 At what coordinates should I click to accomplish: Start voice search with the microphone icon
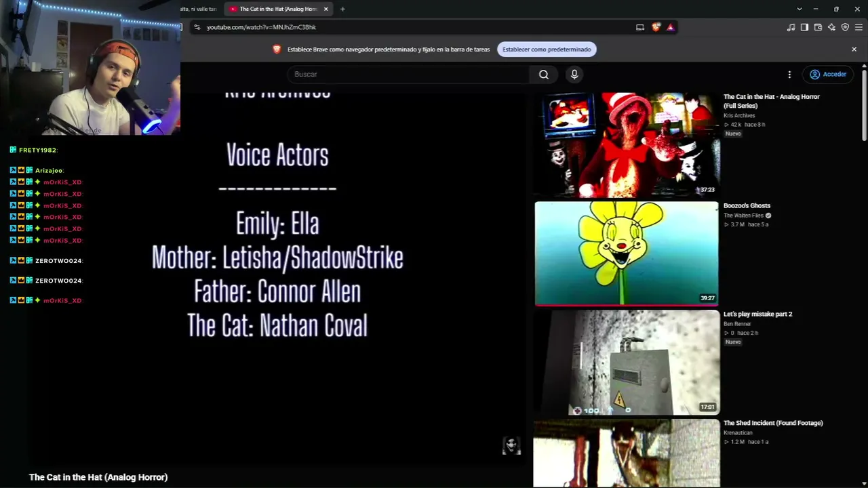574,75
